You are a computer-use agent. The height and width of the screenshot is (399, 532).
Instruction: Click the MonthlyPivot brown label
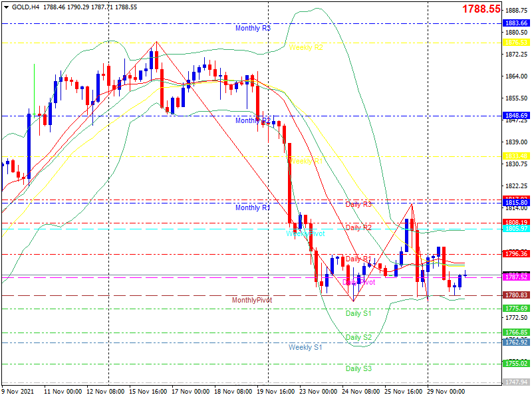click(252, 300)
